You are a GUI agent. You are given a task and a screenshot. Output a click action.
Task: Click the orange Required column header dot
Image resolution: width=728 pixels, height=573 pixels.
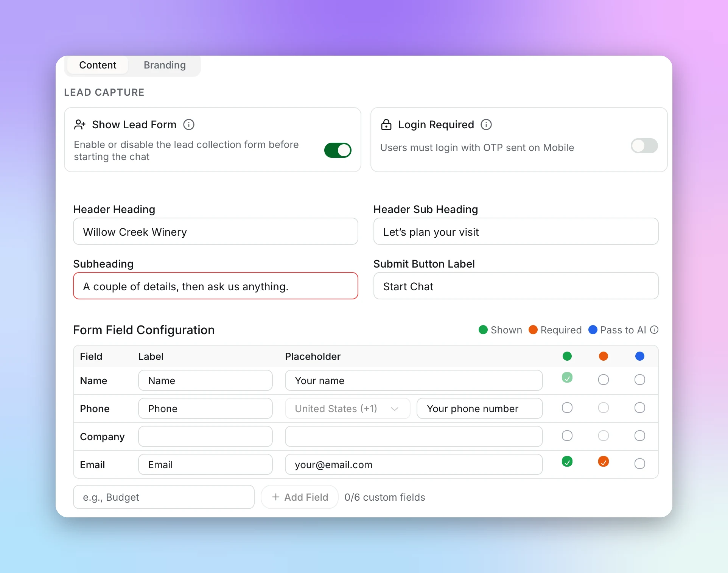pos(604,356)
